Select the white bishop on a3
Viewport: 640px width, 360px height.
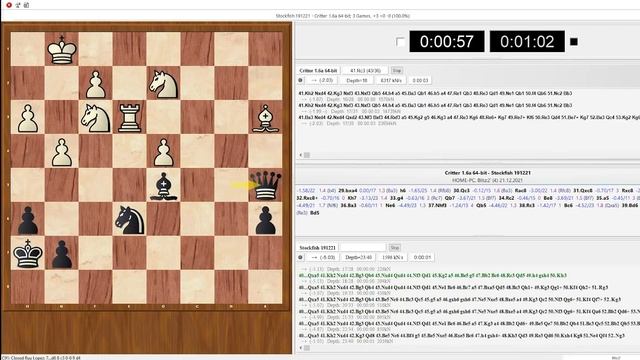[x=265, y=118]
